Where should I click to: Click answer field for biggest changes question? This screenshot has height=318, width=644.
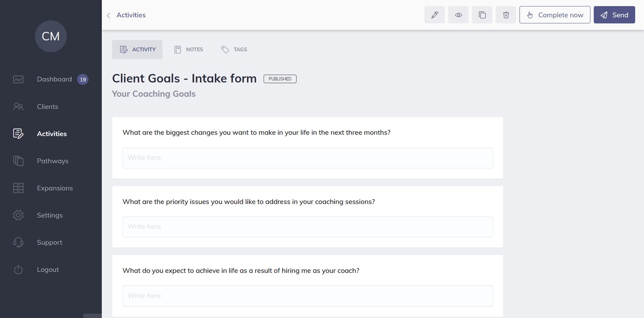308,158
